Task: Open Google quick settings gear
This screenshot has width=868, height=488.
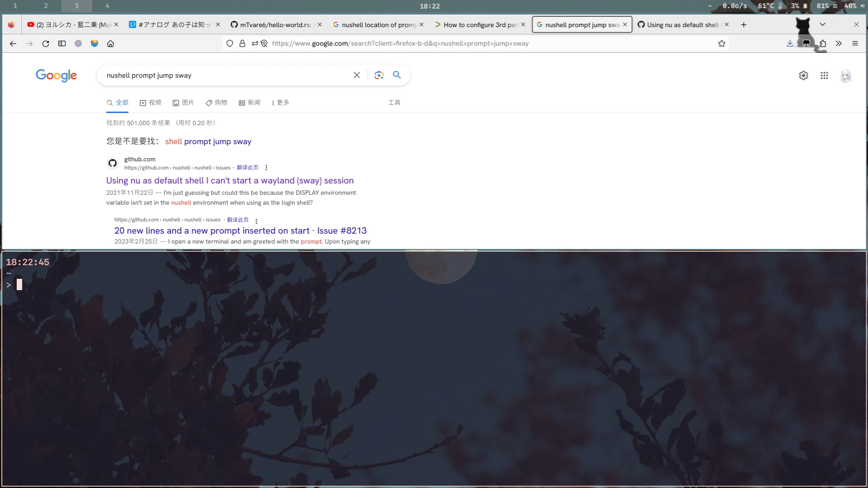Action: [803, 75]
